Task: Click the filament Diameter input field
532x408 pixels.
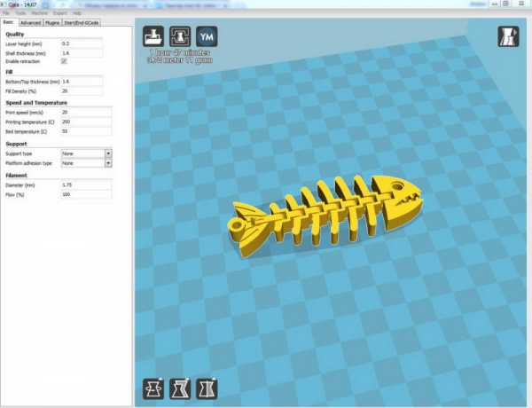Action: click(86, 184)
